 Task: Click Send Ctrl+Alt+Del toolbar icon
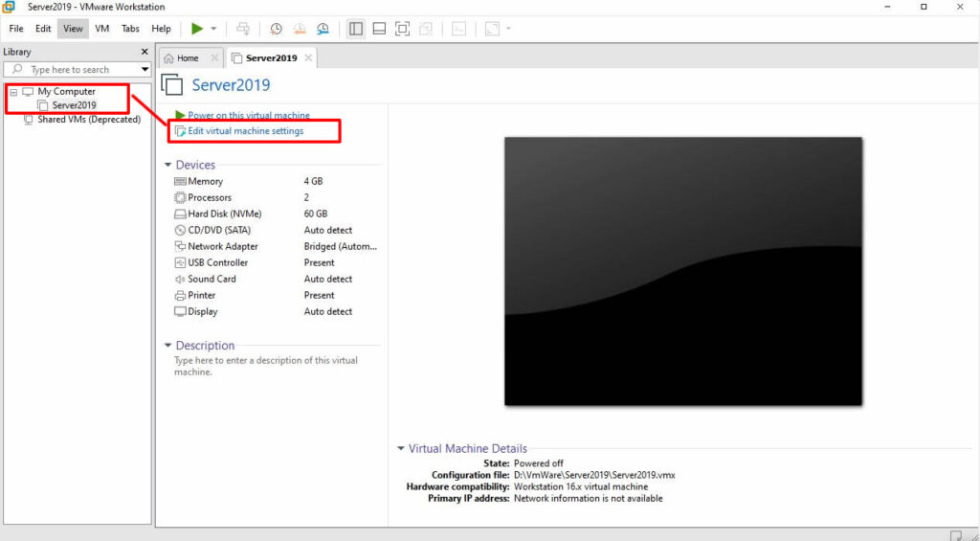[243, 29]
